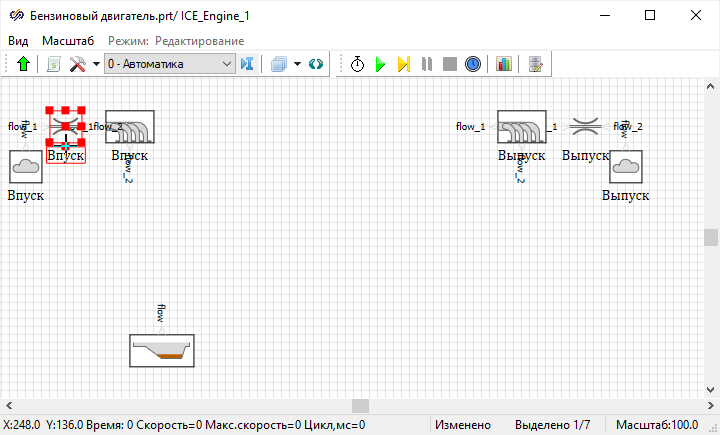Viewport: 720px width, 435px height.
Task: Click the notes list icon with pencil
Action: click(537, 64)
